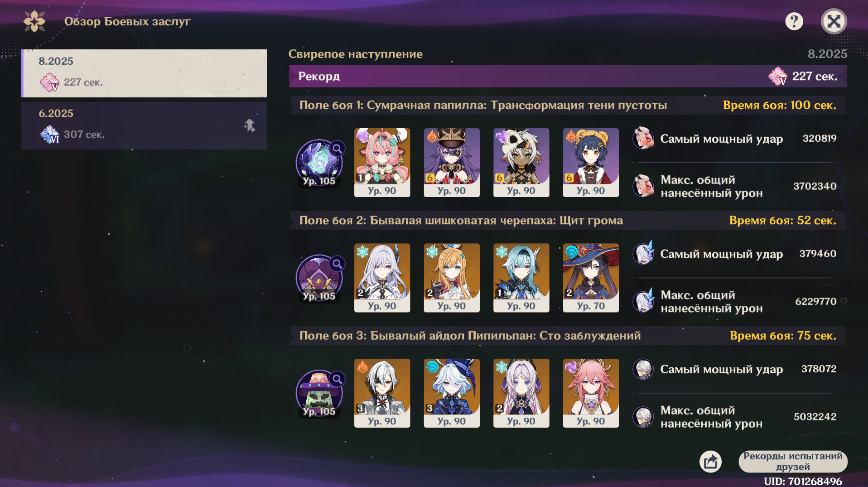Click the pin arrow on the 6.2025 entry
868x487 pixels.
pos(250,125)
